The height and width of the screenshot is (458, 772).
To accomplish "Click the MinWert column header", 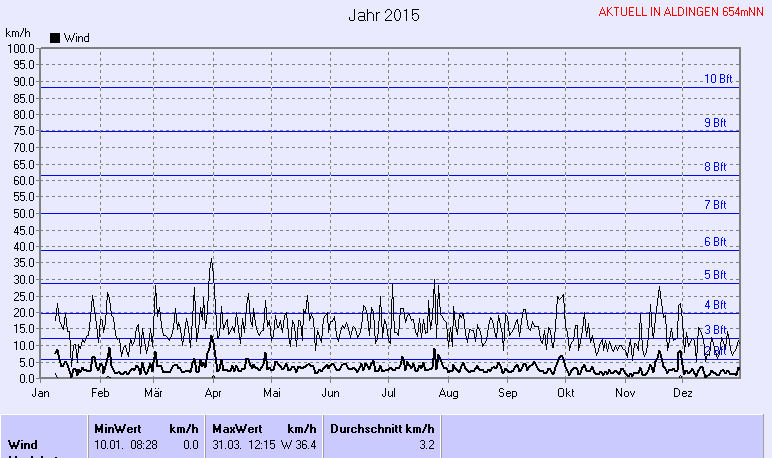I will pos(118,427).
